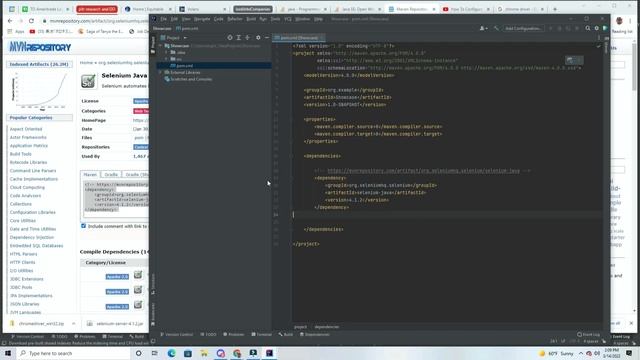Click the Chrome address bar URL
Viewport: 640px width, 360px height.
pos(98,20)
